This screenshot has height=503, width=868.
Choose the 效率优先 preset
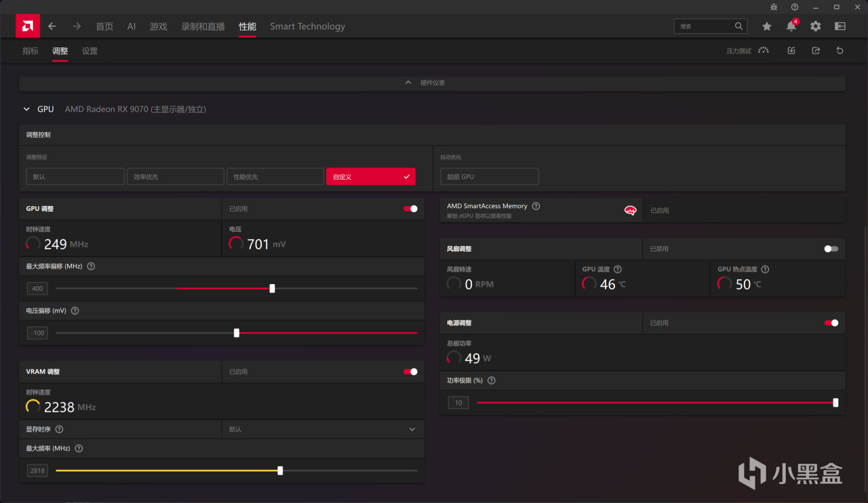point(175,177)
